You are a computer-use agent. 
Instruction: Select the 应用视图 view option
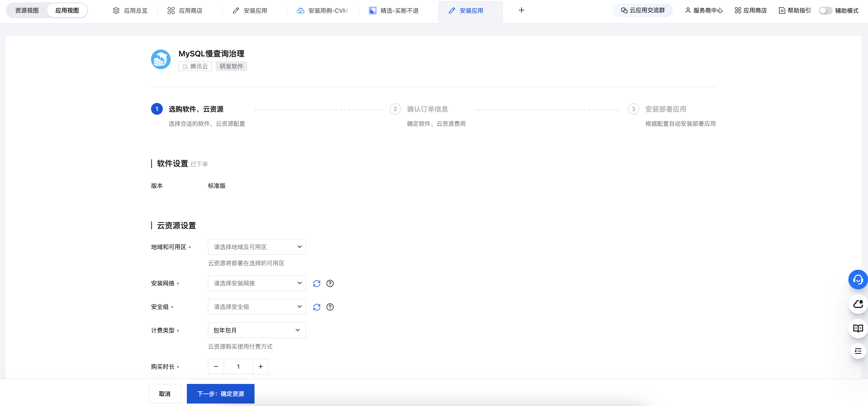click(67, 11)
